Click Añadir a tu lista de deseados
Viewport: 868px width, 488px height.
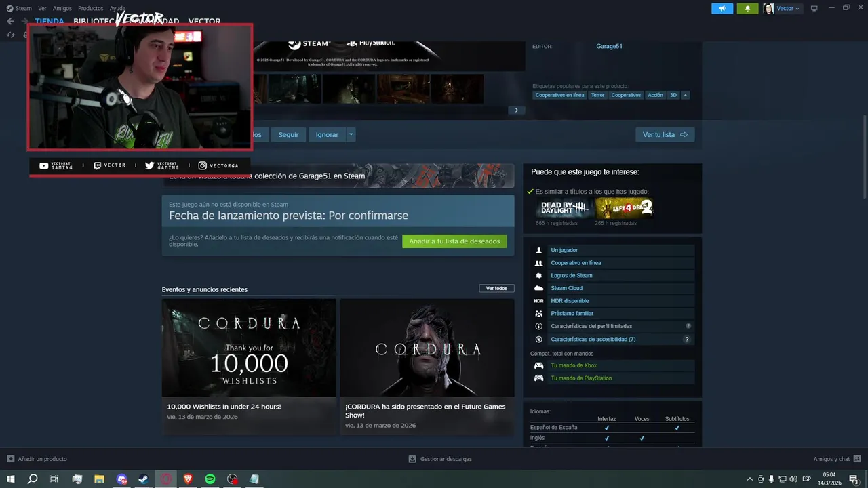coord(454,241)
